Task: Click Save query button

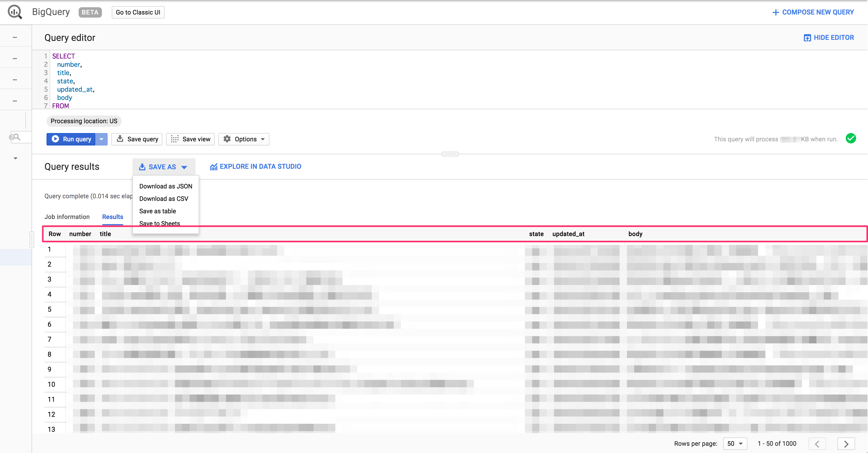Action: (x=137, y=139)
